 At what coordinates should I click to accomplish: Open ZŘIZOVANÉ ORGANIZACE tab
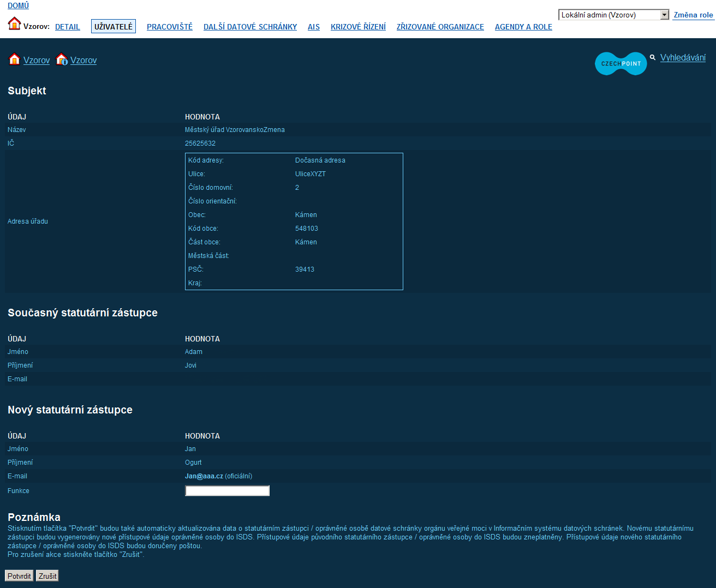coord(440,27)
